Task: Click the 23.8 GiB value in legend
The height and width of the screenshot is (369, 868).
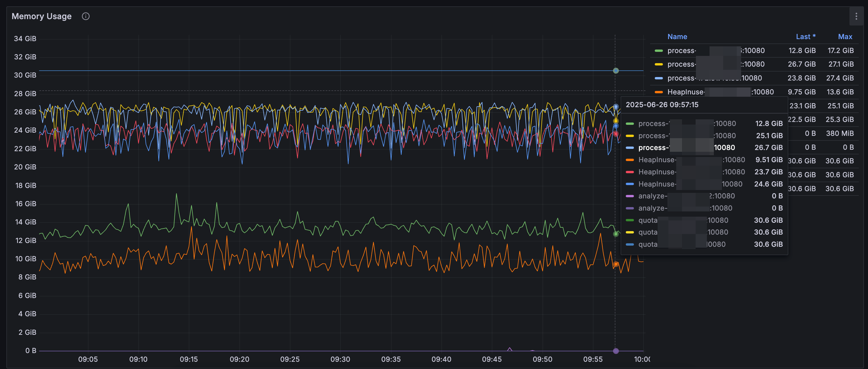Action: pos(801,78)
